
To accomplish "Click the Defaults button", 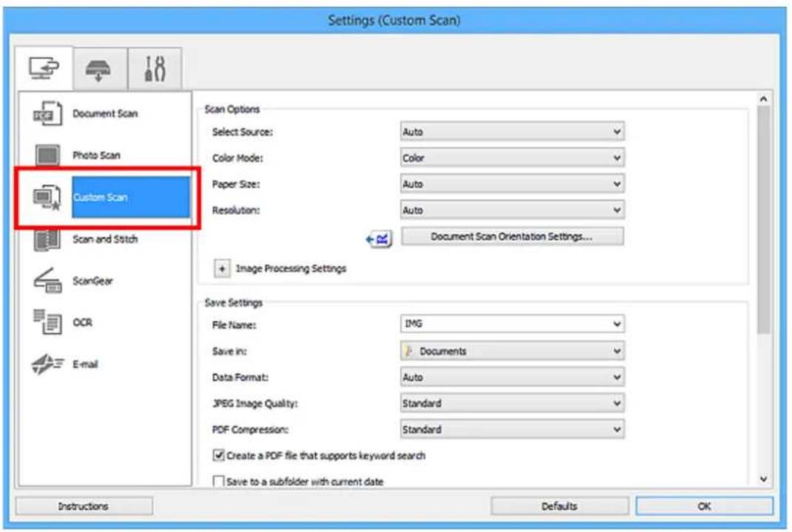I will point(559,506).
